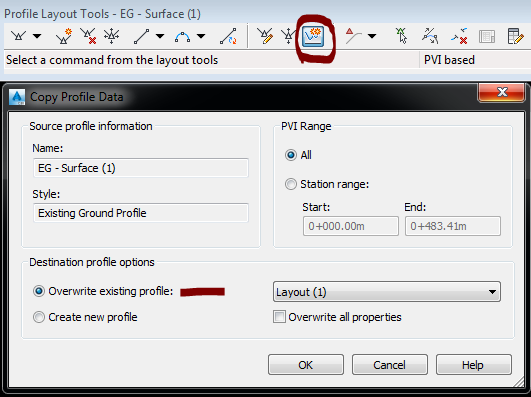
Task: Open the Layout (1) profile dropdown
Action: pos(387,292)
